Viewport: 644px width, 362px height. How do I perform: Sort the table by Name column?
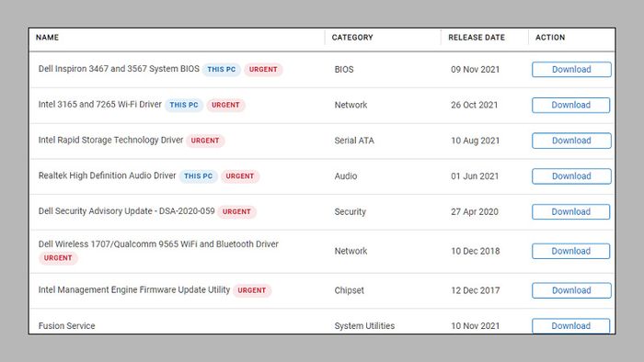(x=47, y=38)
